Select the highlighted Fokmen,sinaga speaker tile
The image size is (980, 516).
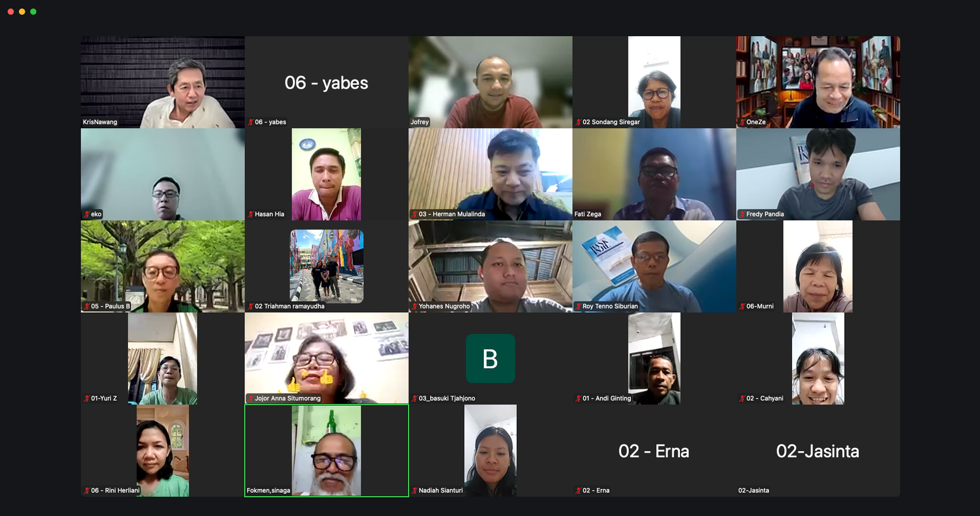pyautogui.click(x=326, y=451)
